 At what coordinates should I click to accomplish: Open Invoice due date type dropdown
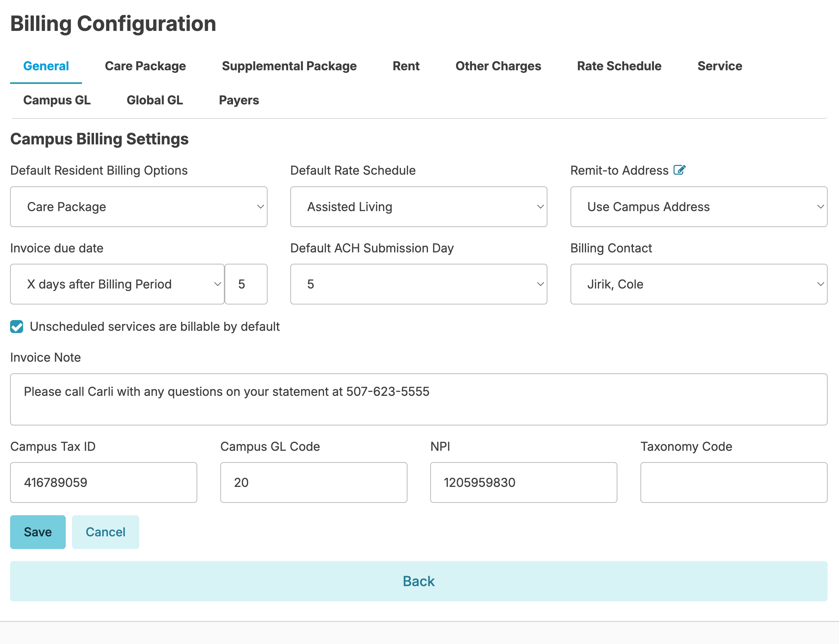click(117, 284)
